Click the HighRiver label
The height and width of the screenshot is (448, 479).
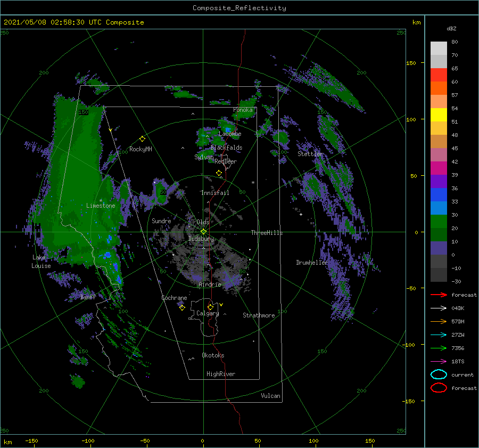[221, 374]
